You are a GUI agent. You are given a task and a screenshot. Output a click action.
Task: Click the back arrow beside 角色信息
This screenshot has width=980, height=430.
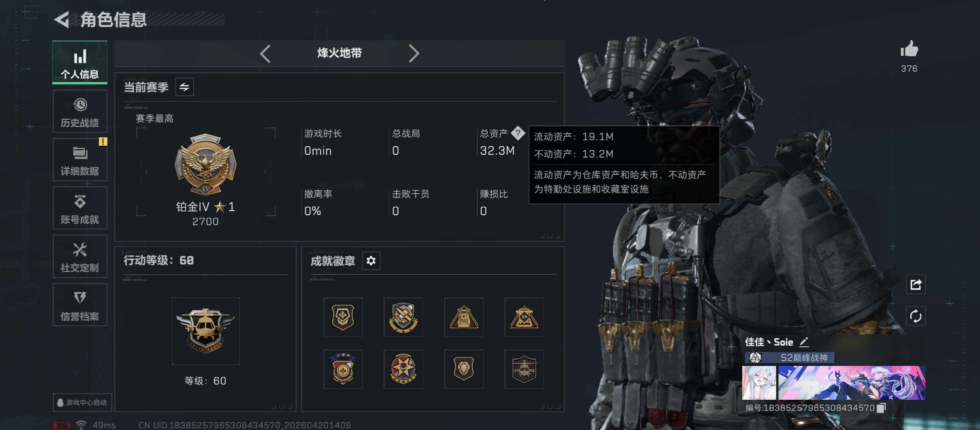[62, 20]
